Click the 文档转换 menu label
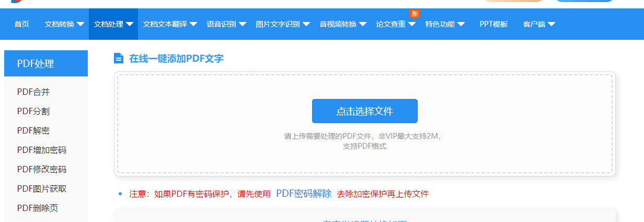This screenshot has height=222, width=644. (60, 24)
